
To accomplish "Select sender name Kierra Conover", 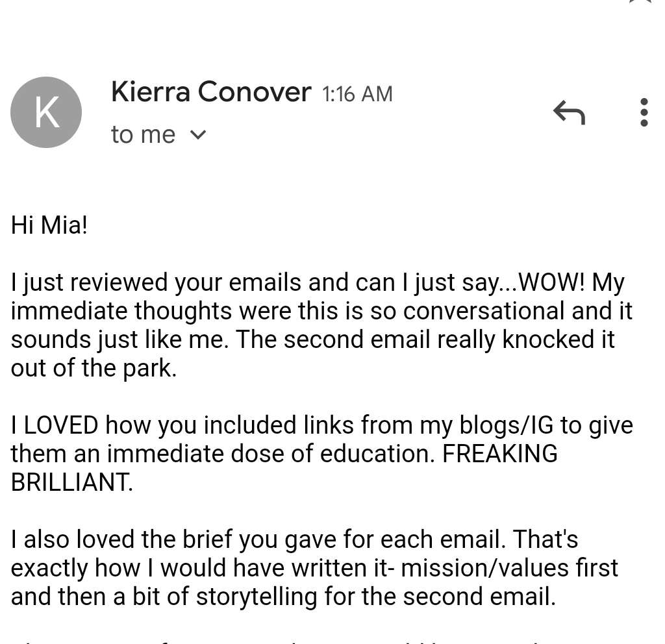I will coord(210,92).
